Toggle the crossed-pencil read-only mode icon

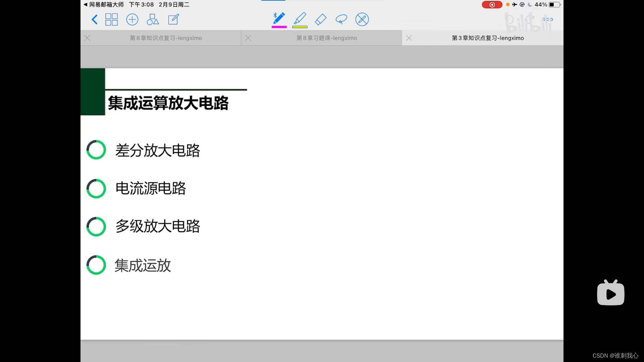pyautogui.click(x=362, y=19)
